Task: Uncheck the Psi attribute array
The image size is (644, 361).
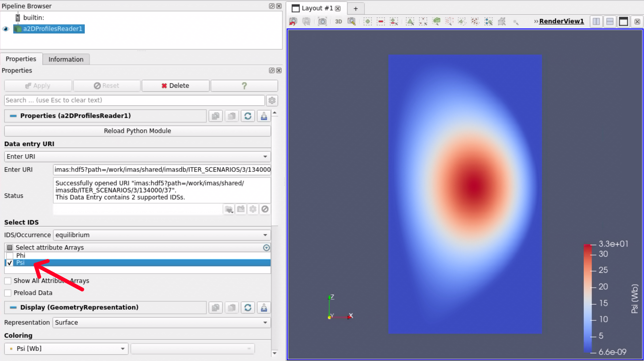Action: click(10, 263)
